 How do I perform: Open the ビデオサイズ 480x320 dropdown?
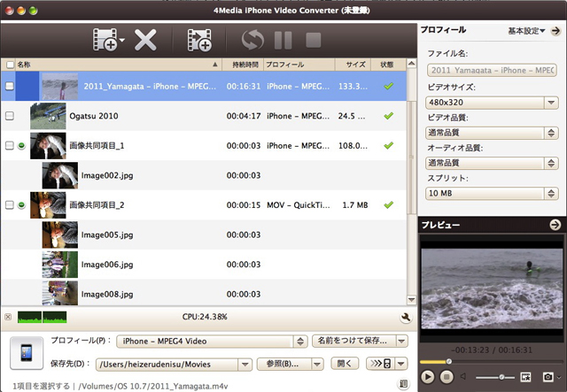coord(492,103)
